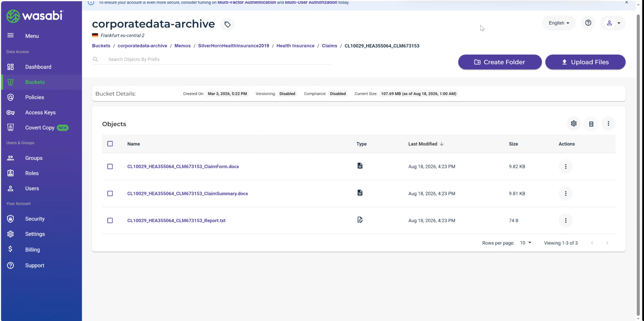Image resolution: width=644 pixels, height=321 pixels.
Task: Click text file icon for Report.txt
Action: pos(360,220)
